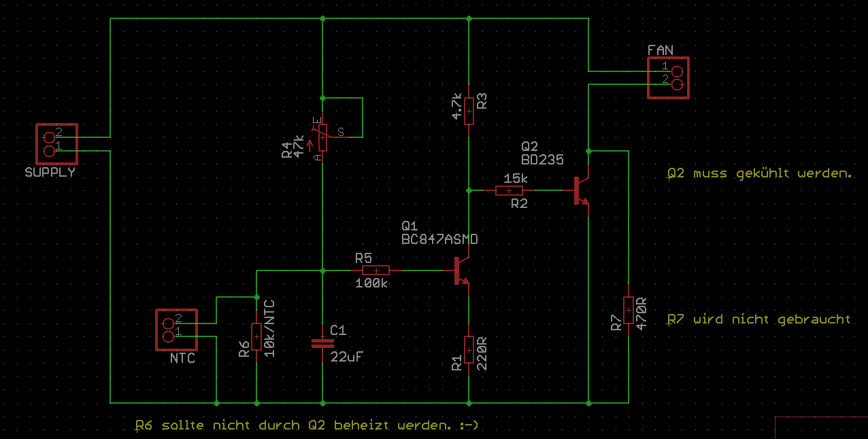868x439 pixels.
Task: Select the SUPPLY connector symbol
Action: [56, 143]
